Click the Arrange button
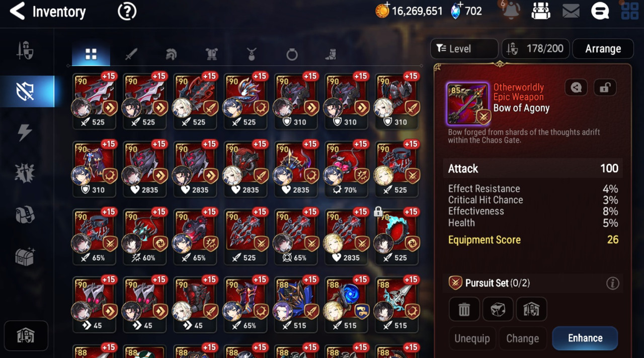 click(x=603, y=49)
